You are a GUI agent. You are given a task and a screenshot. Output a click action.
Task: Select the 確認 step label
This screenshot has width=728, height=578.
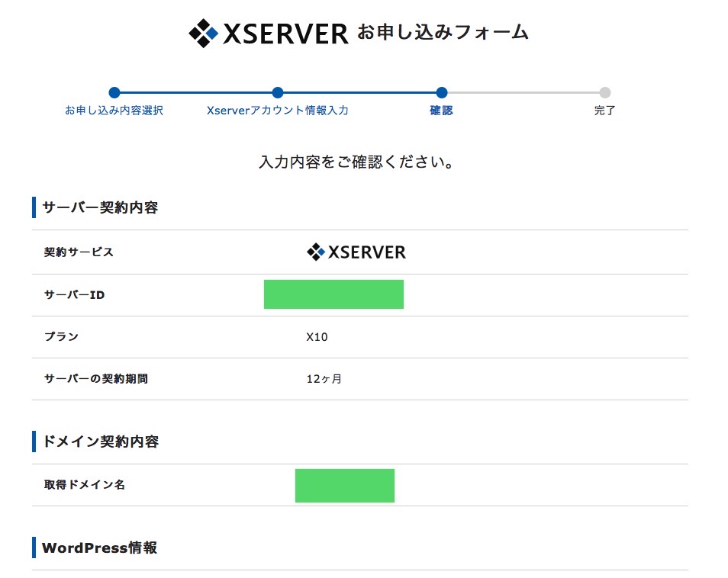pyautogui.click(x=441, y=111)
